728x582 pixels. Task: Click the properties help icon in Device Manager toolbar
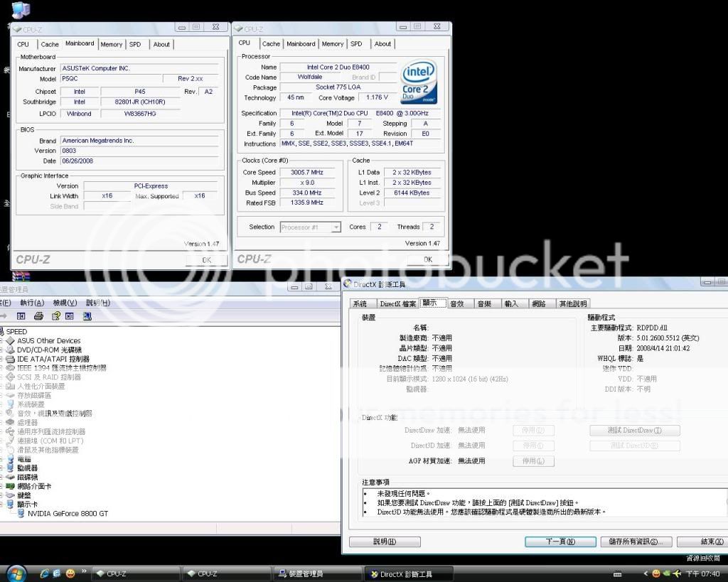(55, 316)
